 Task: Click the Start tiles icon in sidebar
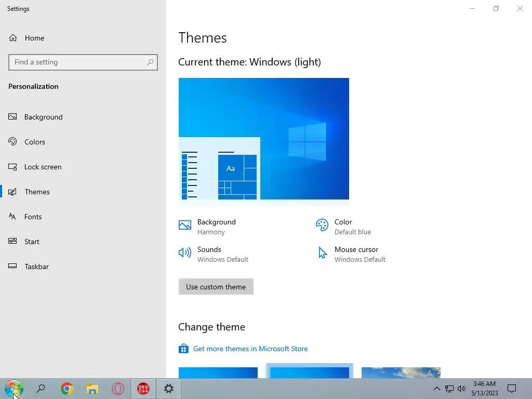[x=12, y=241]
